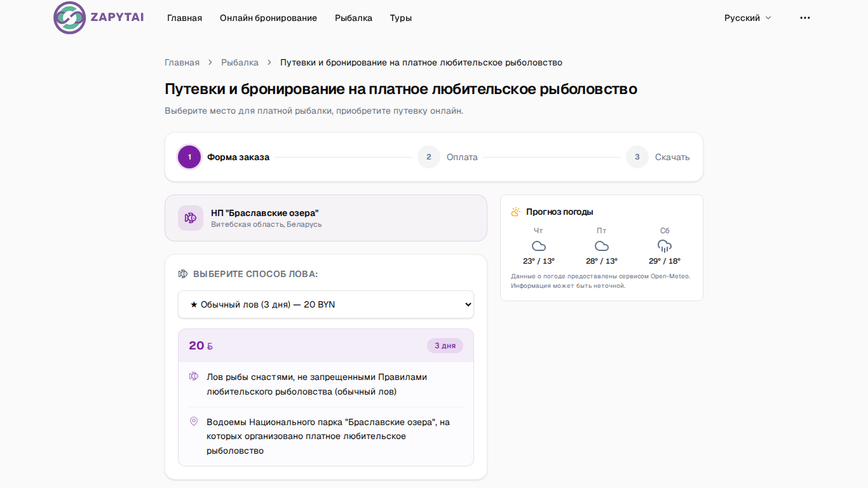The image size is (868, 488).
Task: Click the step 1 circle Форма заказа
Action: pyautogui.click(x=189, y=157)
